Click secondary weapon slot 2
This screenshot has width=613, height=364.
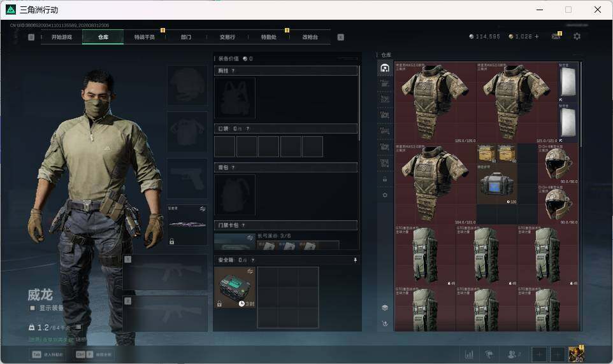point(166,314)
